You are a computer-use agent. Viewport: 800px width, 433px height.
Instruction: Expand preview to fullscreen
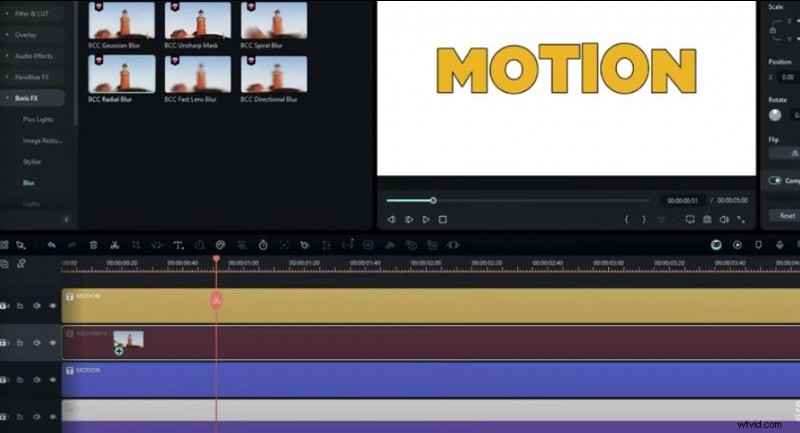(741, 219)
